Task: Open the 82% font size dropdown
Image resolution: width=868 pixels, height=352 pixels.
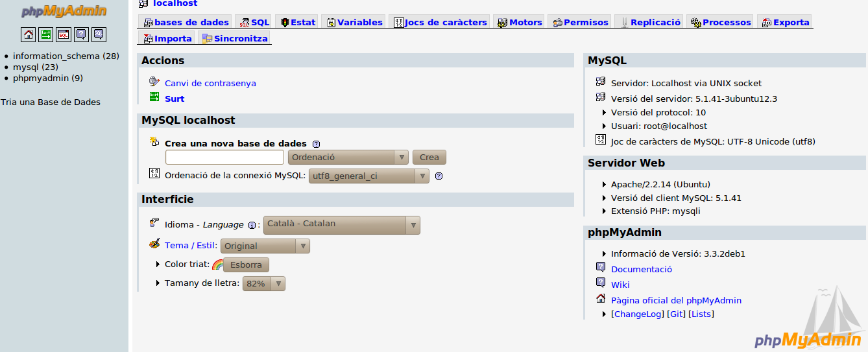Action: [x=263, y=283]
